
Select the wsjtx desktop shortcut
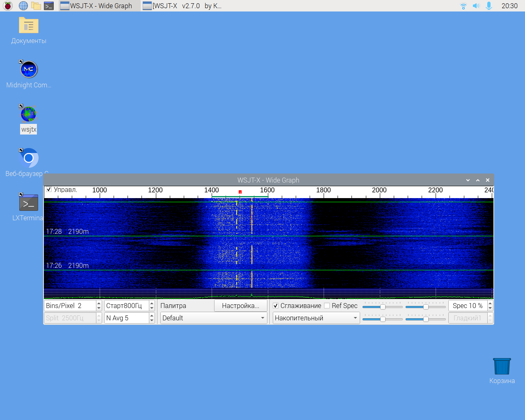click(x=28, y=118)
